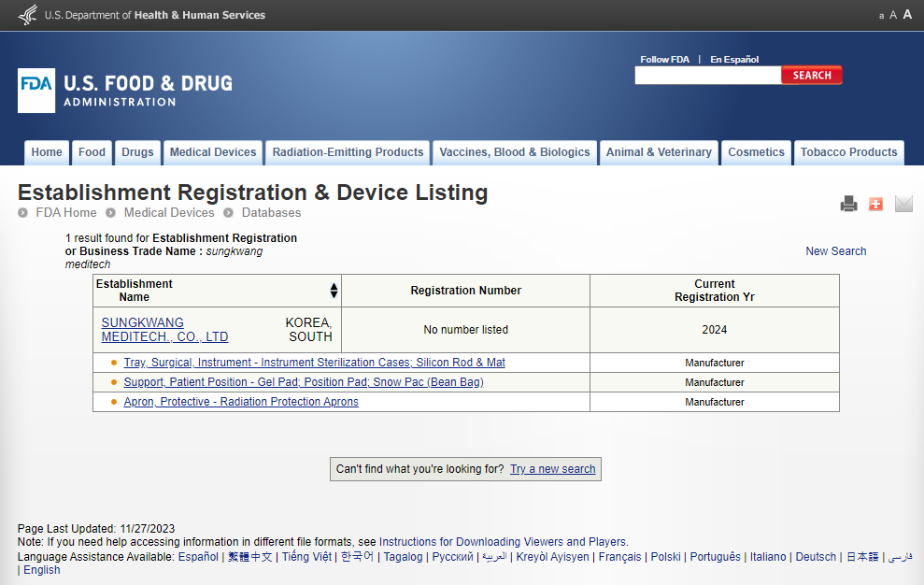Viewport: 924px width, 585px height.
Task: Click Manufacturer cell in Apron row
Action: pos(714,402)
